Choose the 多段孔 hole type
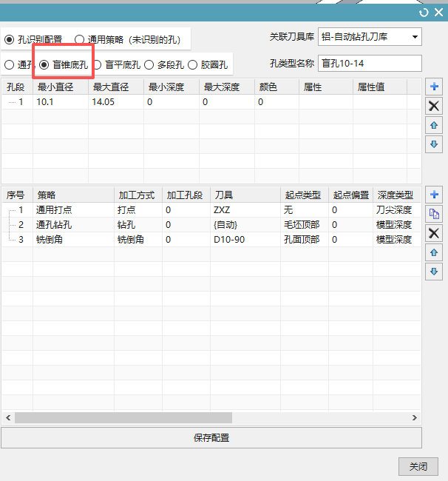Viewport: 448px width, 481px height. tap(164, 64)
